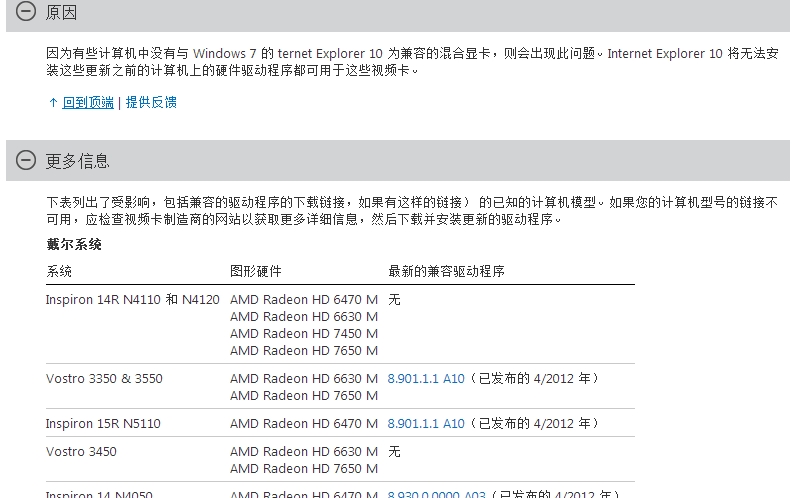Click the 无 driver cell for Vostro 3450
This screenshot has height=498, width=793.
point(394,452)
